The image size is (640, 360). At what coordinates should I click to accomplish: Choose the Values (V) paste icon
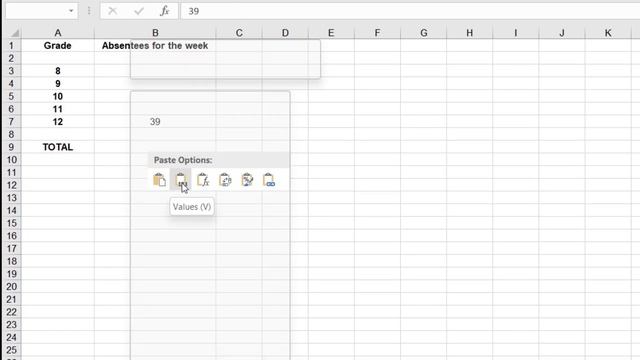181,180
